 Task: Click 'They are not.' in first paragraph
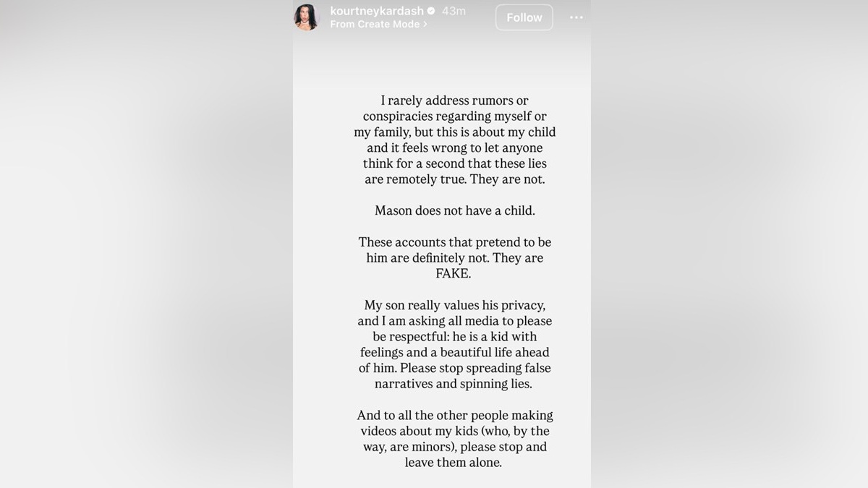point(507,179)
